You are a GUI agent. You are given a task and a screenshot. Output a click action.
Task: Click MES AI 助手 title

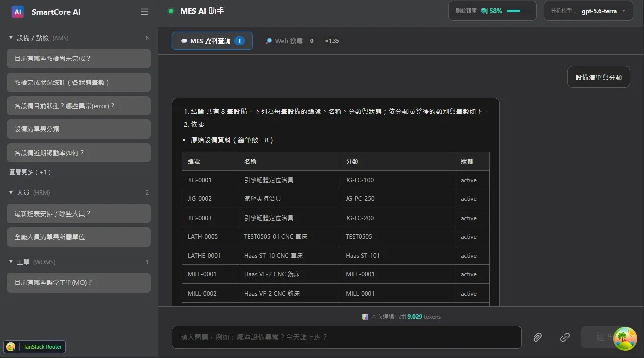202,11
